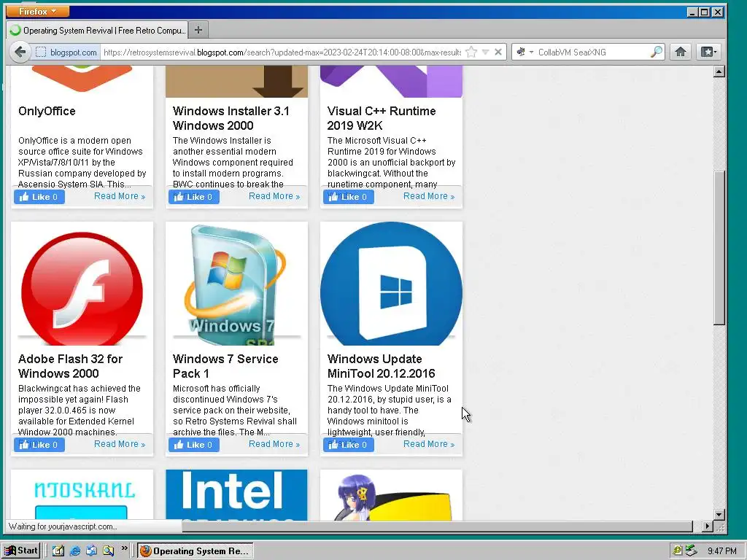Image resolution: width=747 pixels, height=560 pixels.
Task: Like the Visual C++ Runtime 2019 post
Action: click(348, 197)
